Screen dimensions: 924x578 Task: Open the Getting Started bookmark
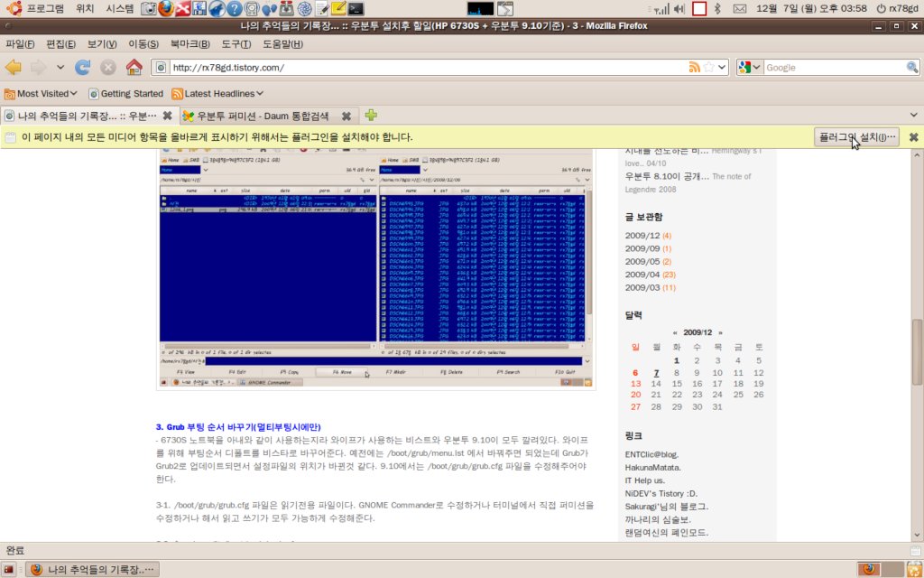click(x=125, y=93)
